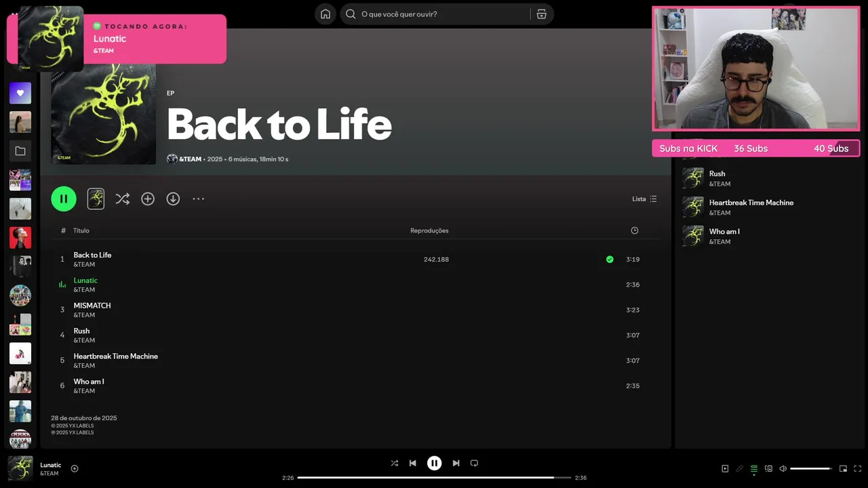Click the 2:36 total time label in the player
Screen dimensions: 868x488
[x=580, y=478]
